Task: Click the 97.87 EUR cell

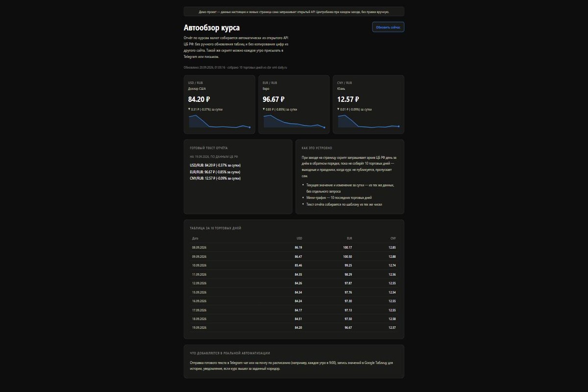Action: click(x=348, y=283)
